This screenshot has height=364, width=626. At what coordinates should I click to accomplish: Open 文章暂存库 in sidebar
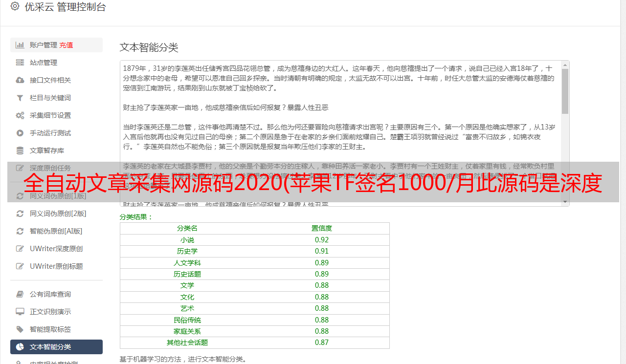click(x=56, y=150)
